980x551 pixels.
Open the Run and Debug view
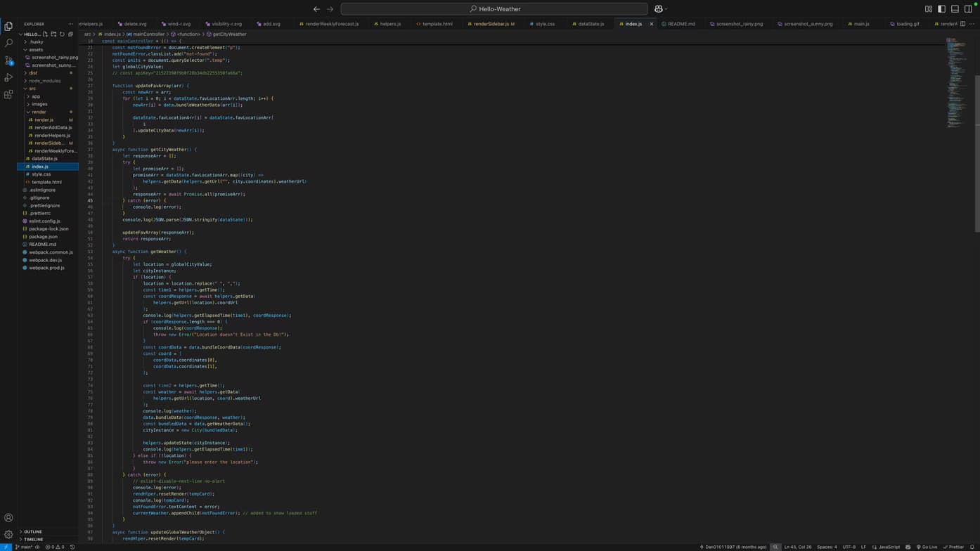tap(8, 77)
